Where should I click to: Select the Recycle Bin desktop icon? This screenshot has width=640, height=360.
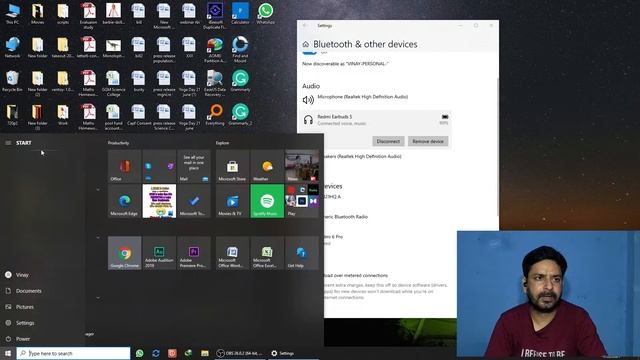click(12, 81)
